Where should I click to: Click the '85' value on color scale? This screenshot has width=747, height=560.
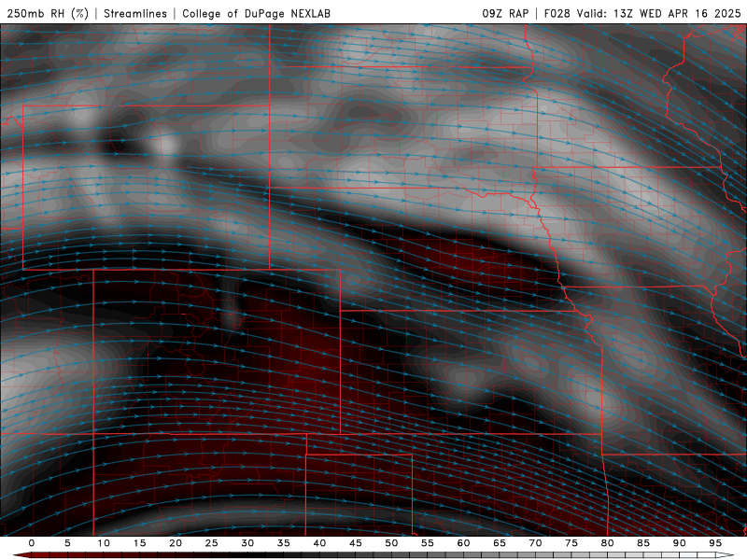click(x=643, y=543)
